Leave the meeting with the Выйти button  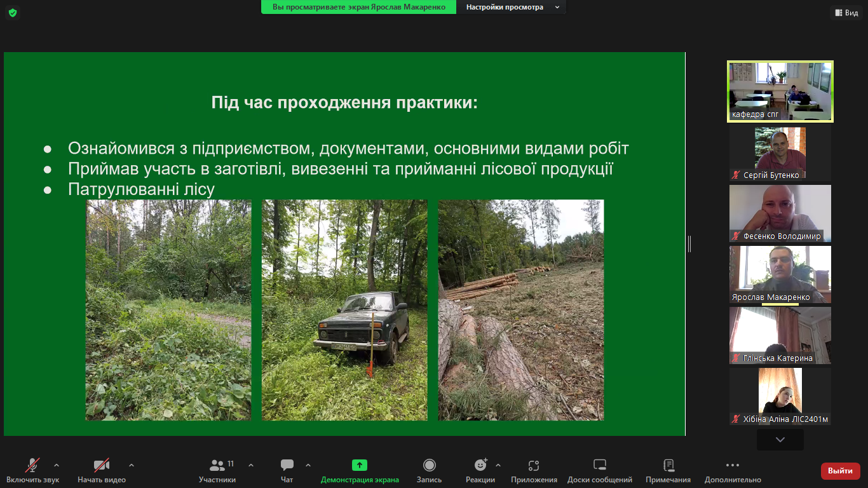click(x=840, y=471)
